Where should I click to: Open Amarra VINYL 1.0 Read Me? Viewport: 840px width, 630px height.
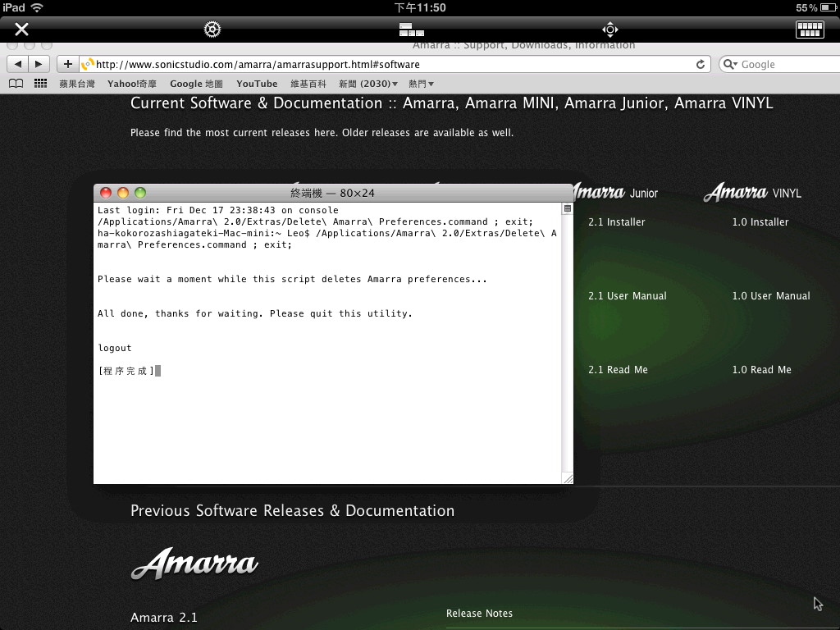761,370
